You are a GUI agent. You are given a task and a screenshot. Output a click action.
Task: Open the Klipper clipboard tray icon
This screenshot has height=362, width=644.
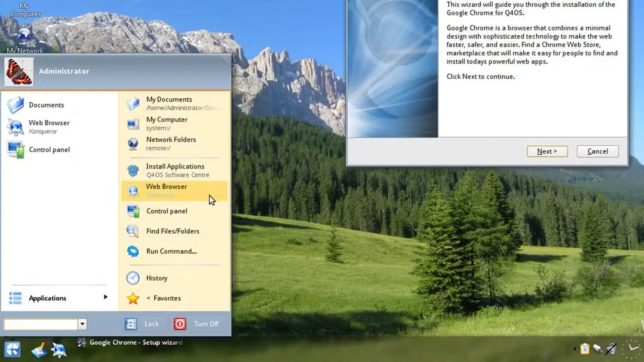tap(585, 349)
